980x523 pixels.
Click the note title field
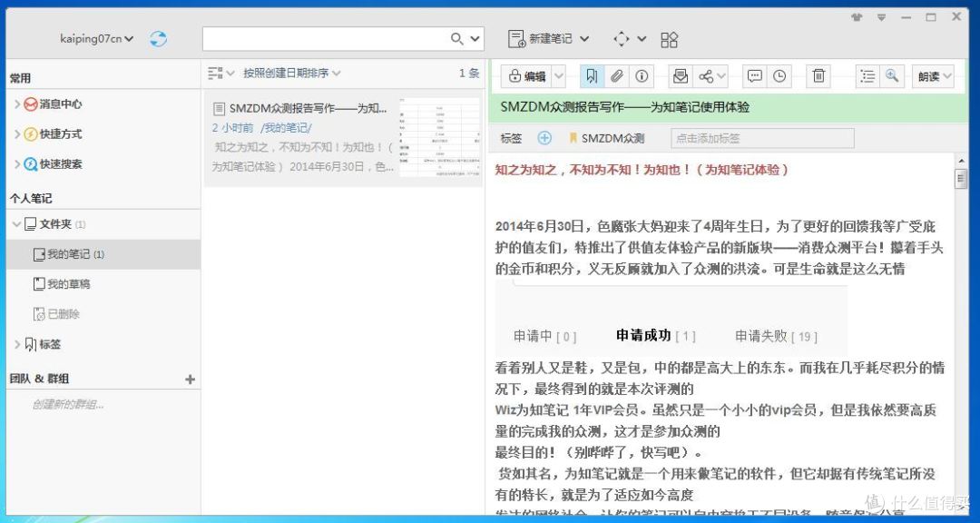[724, 107]
